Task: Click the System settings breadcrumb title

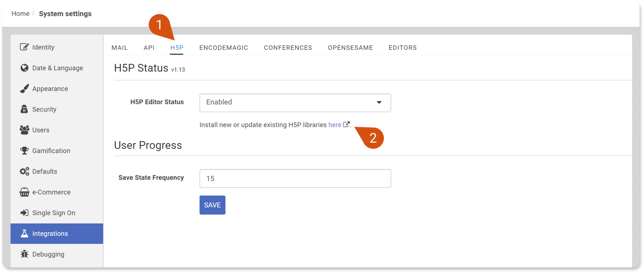Action: (x=65, y=14)
